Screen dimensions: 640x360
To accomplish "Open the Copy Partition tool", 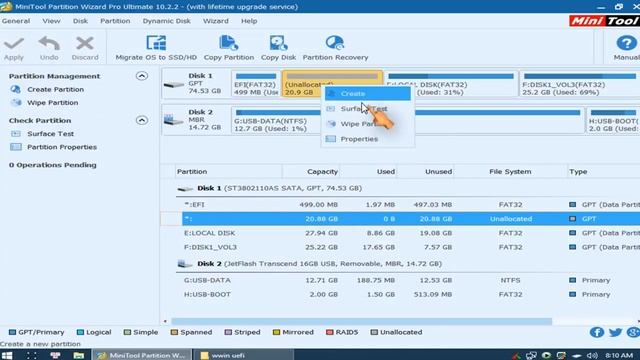I will (x=229, y=48).
